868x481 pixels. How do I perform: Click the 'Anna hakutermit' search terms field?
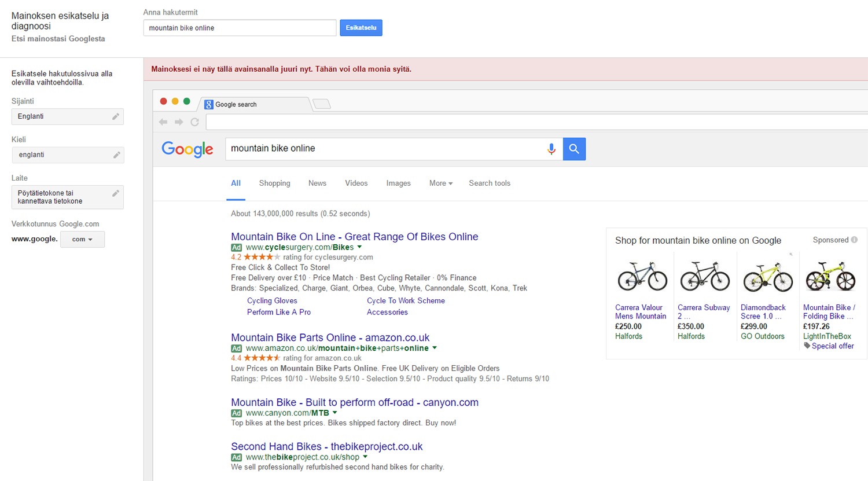(240, 28)
